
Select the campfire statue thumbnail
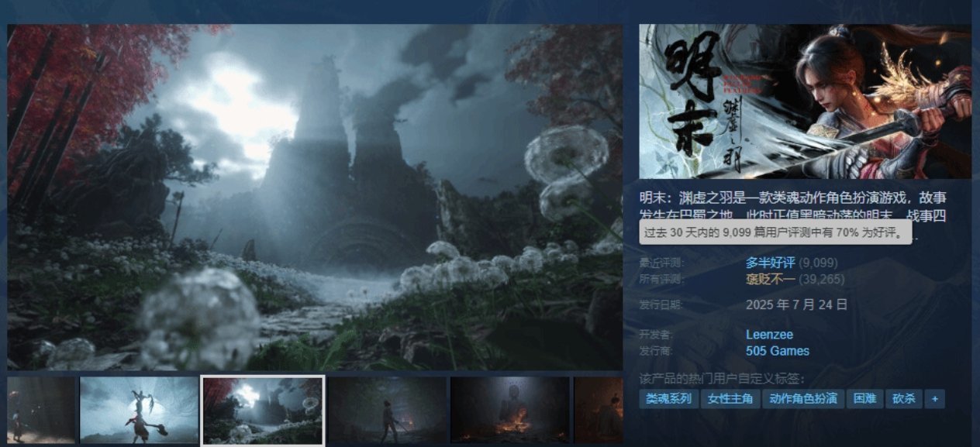(509, 411)
